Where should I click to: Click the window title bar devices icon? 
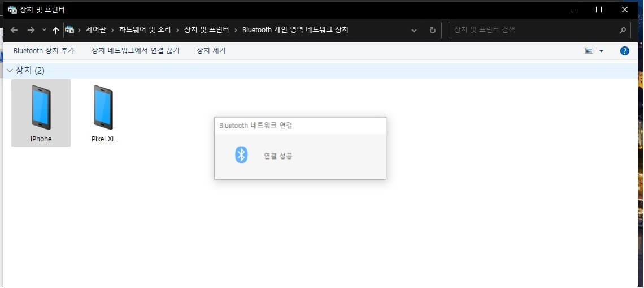(12, 10)
